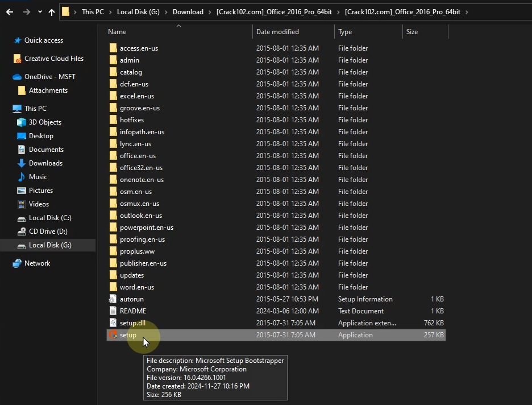
Task: Go to Local Disk (G:) in address breadcrumb
Action: (x=138, y=12)
